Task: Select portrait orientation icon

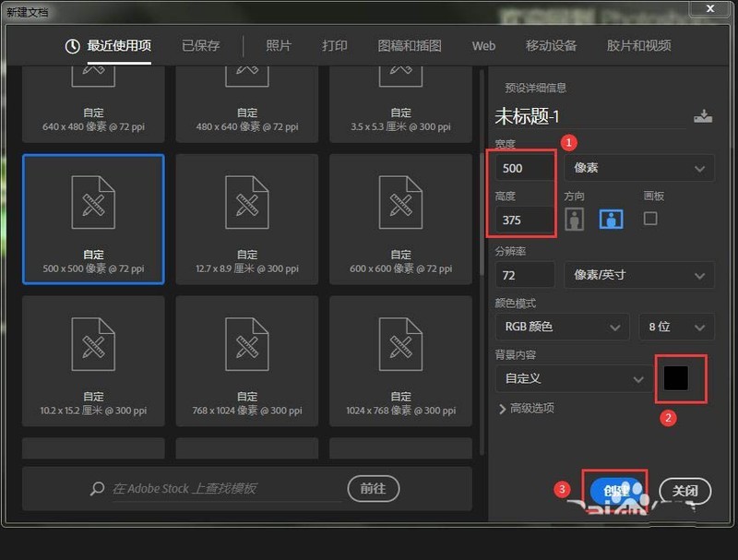Action: tap(575, 219)
